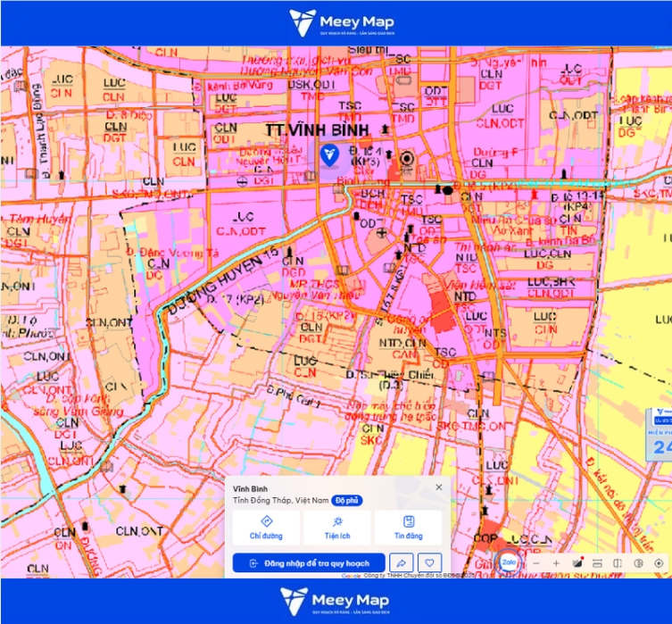The width and height of the screenshot is (672, 624).
Task: Click Tỉnh Đồng Tháp, Việt Nam address text
Action: pyautogui.click(x=281, y=501)
